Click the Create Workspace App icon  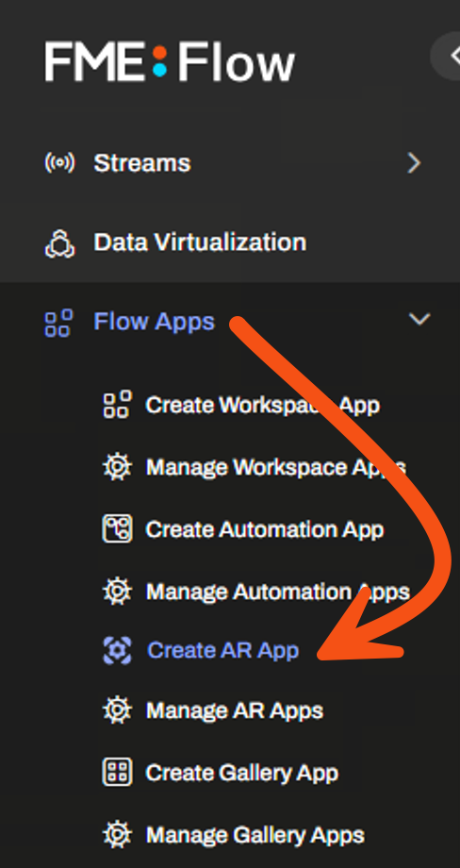pyautogui.click(x=117, y=404)
